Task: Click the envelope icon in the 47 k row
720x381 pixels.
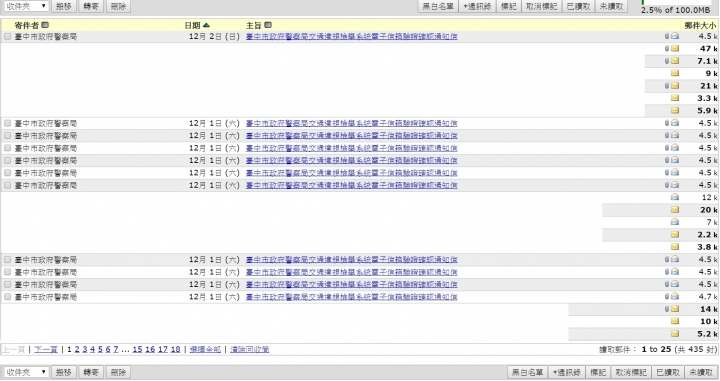Action: tap(675, 48)
